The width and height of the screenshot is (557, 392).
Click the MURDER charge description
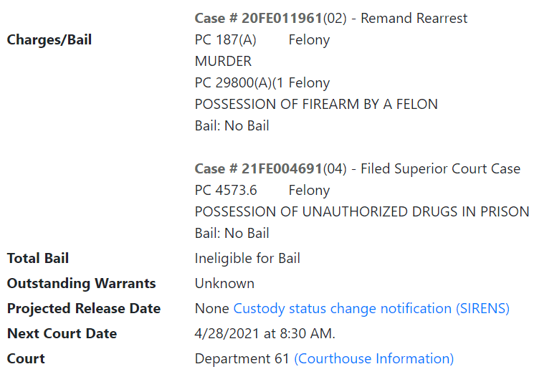point(223,62)
